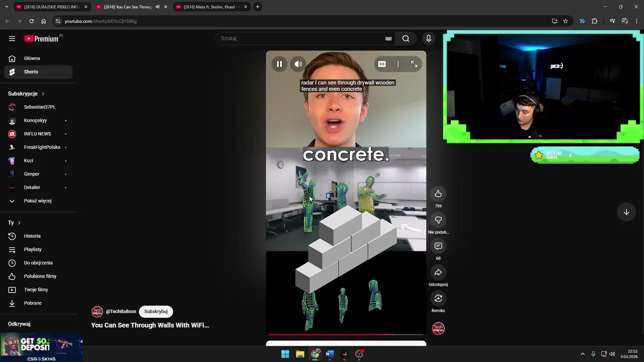
Task: Install app icon in address bar
Action: [x=554, y=21]
